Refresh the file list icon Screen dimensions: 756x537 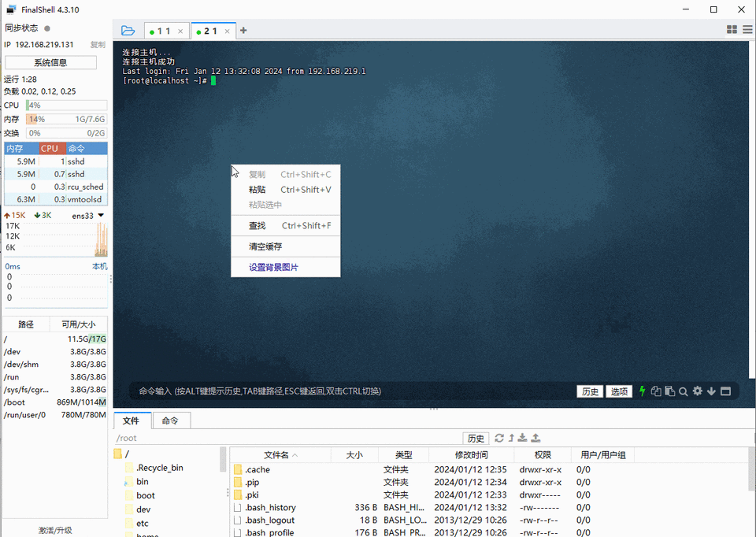click(x=499, y=438)
